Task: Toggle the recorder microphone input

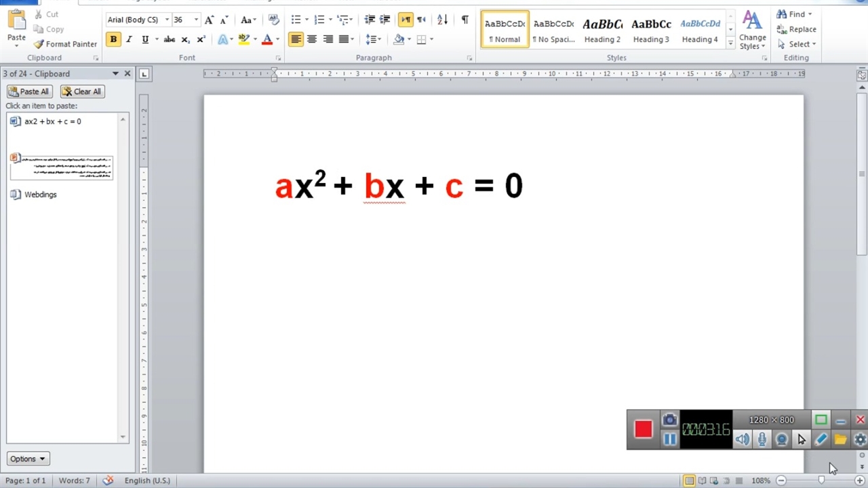Action: 762,439
